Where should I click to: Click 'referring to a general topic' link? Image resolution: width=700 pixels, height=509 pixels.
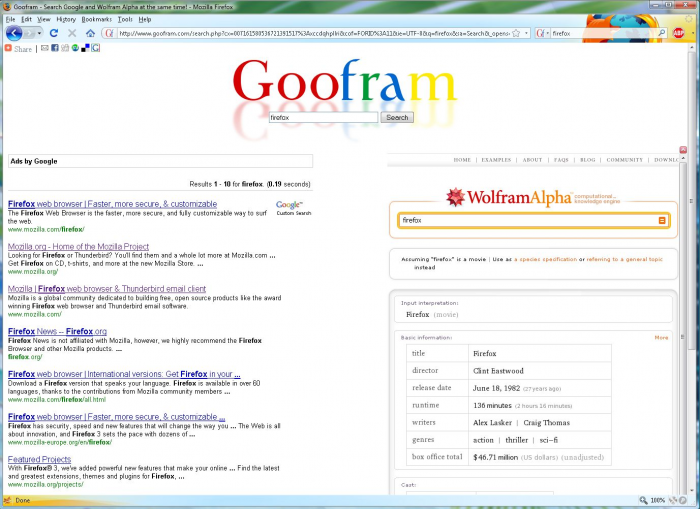(625, 259)
